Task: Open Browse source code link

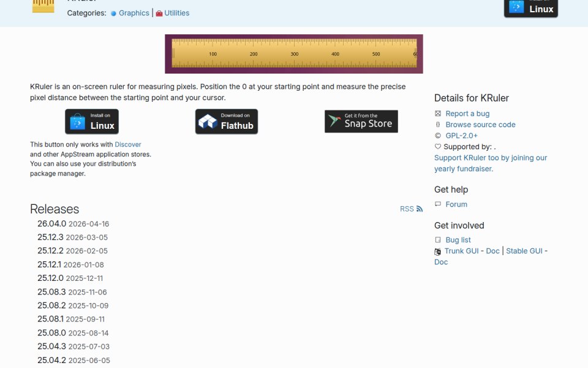Action: pos(480,125)
